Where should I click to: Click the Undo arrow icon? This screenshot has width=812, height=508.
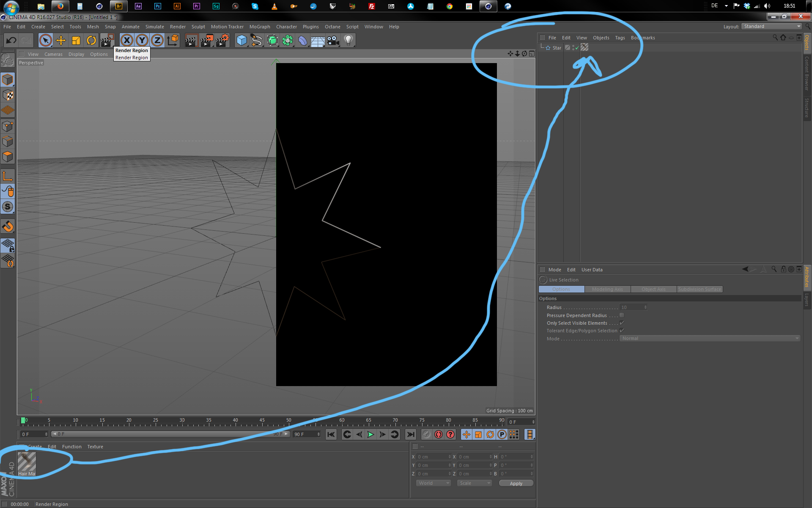pos(11,41)
